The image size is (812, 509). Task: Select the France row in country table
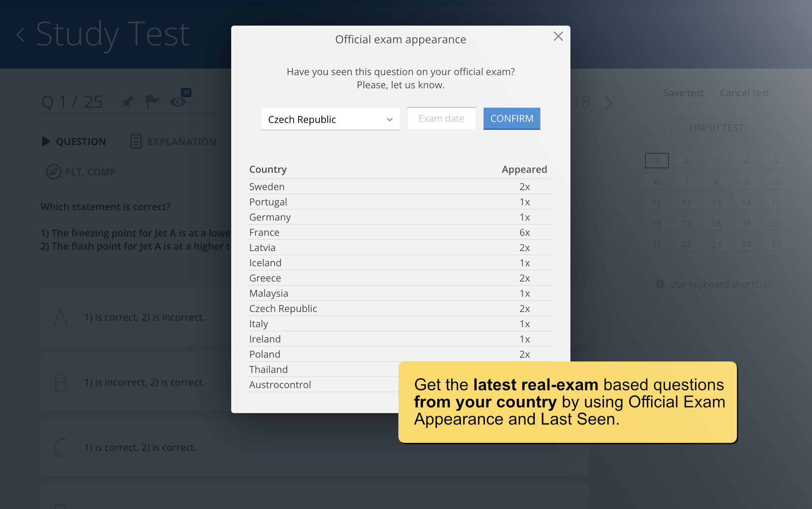point(400,232)
